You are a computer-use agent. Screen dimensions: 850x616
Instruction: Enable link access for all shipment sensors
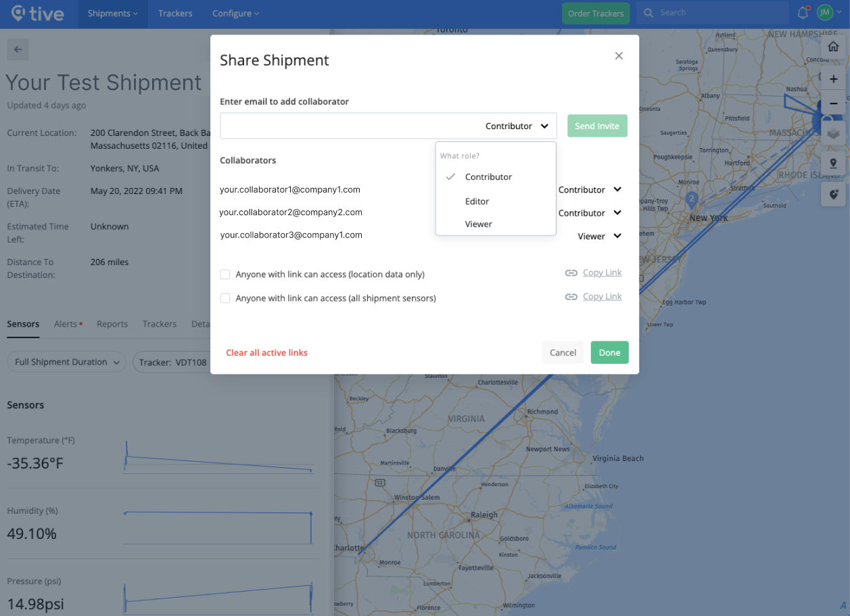(225, 298)
